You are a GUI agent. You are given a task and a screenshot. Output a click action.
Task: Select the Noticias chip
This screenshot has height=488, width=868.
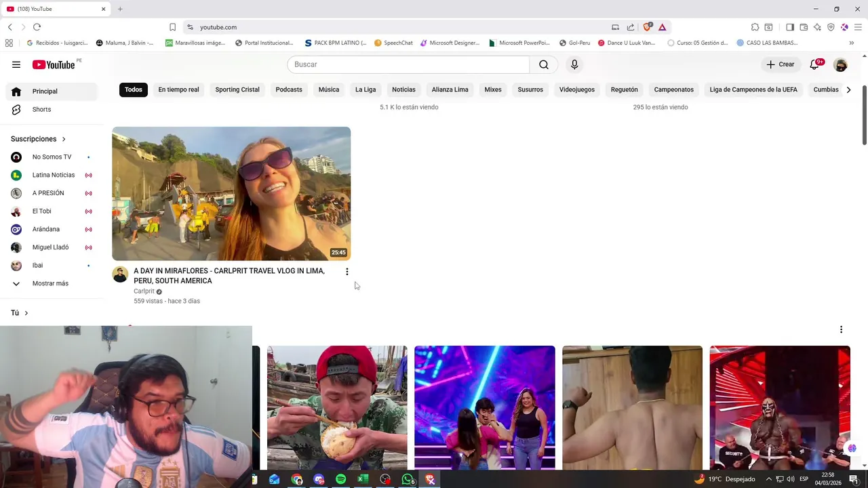click(403, 89)
